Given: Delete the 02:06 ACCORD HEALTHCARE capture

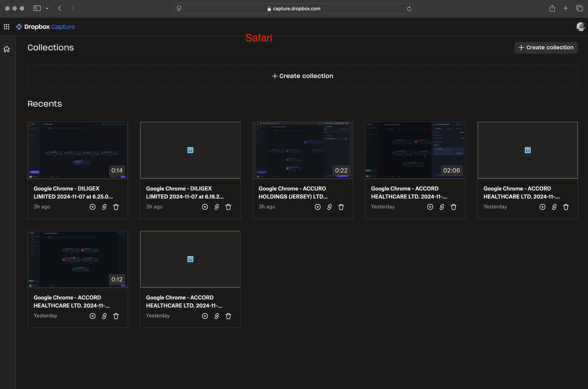Looking at the screenshot, I should (x=454, y=207).
